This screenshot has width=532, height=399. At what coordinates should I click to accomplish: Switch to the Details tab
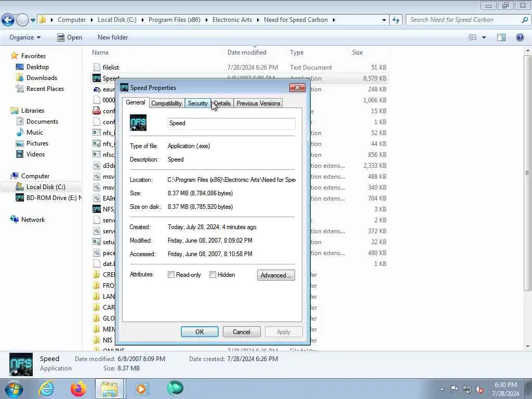(222, 103)
